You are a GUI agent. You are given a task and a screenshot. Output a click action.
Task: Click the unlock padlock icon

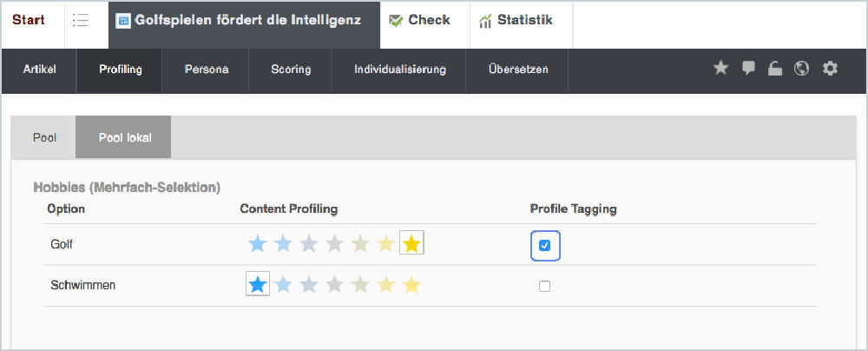775,69
